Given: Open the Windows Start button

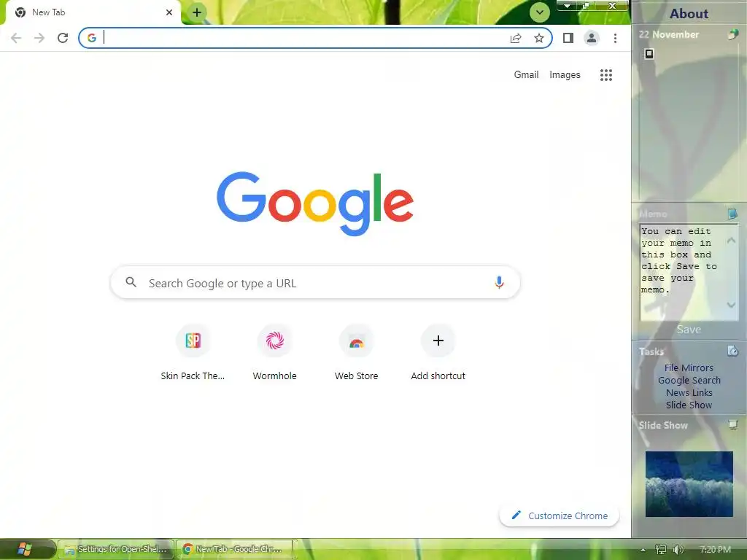Looking at the screenshot, I should [24, 549].
